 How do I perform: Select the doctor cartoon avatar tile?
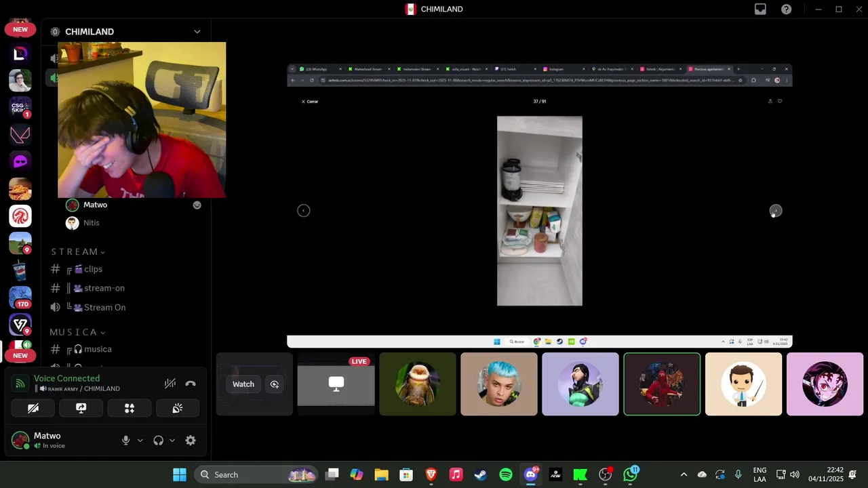[743, 384]
